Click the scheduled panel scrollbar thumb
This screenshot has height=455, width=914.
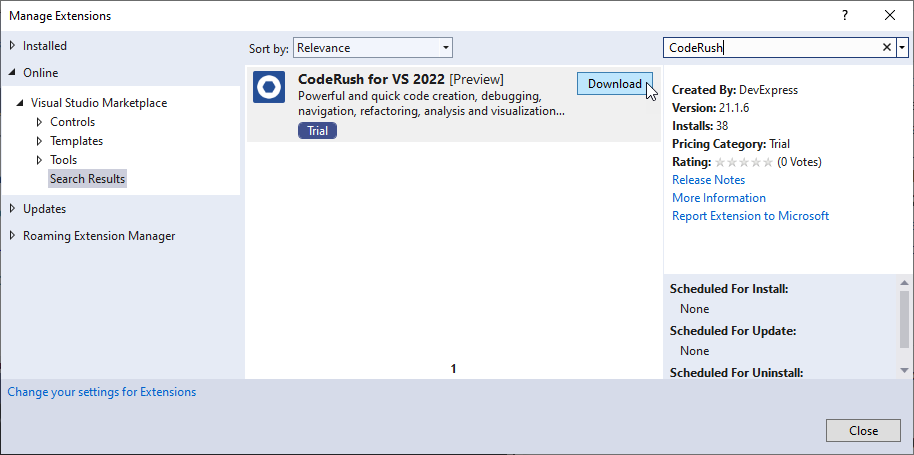tap(904, 320)
